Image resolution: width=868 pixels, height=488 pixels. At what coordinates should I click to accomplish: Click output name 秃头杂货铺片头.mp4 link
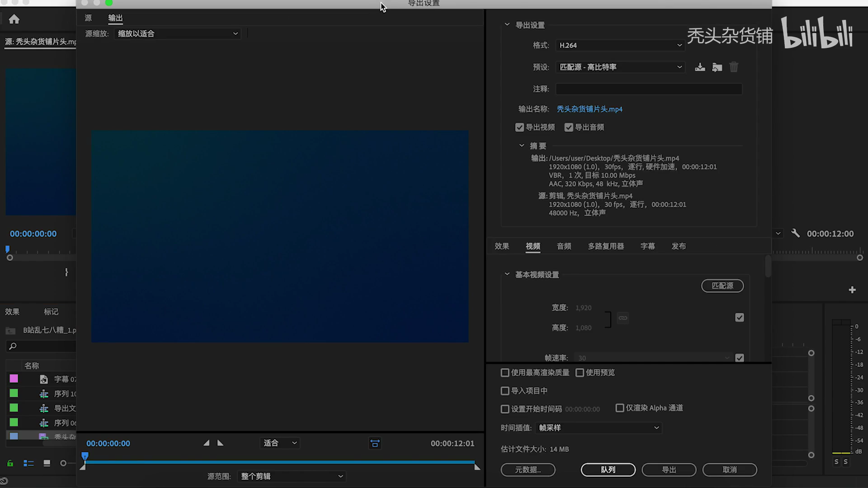tap(590, 109)
